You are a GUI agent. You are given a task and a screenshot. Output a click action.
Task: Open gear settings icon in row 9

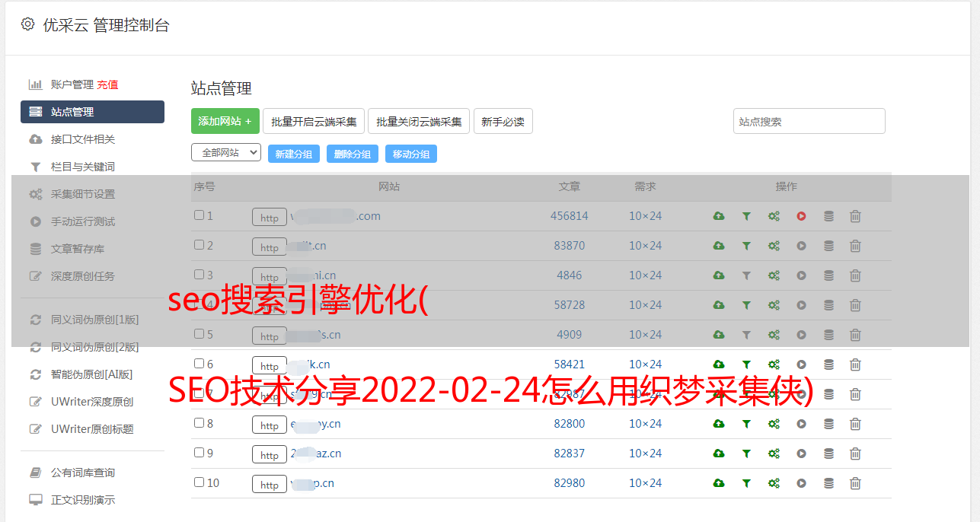click(774, 454)
